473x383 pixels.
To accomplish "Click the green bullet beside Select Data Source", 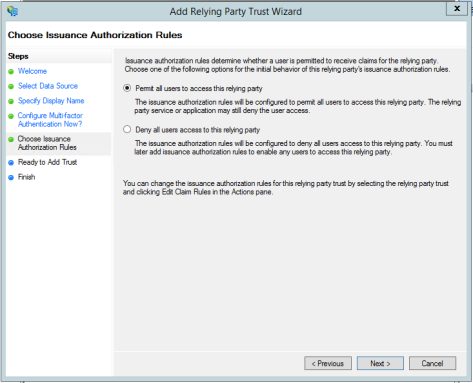I will click(11, 86).
